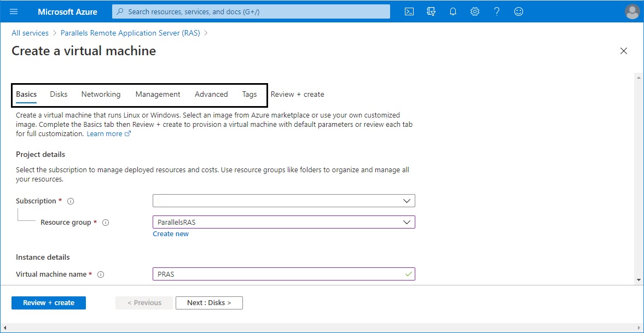This screenshot has width=644, height=333.
Task: Click the Next : Disks button
Action: click(x=209, y=302)
